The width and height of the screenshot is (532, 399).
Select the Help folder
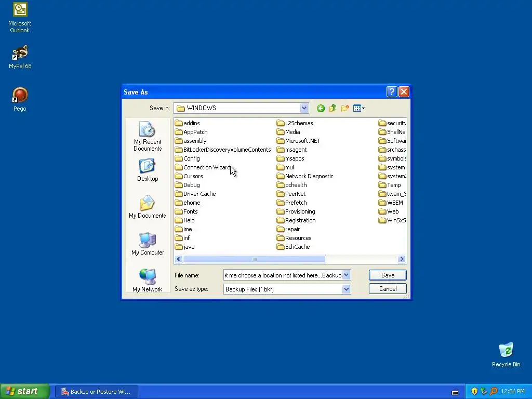point(185,220)
